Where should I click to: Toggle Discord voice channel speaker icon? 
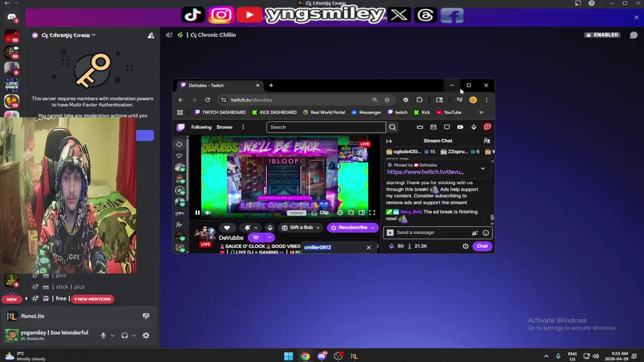click(169, 35)
